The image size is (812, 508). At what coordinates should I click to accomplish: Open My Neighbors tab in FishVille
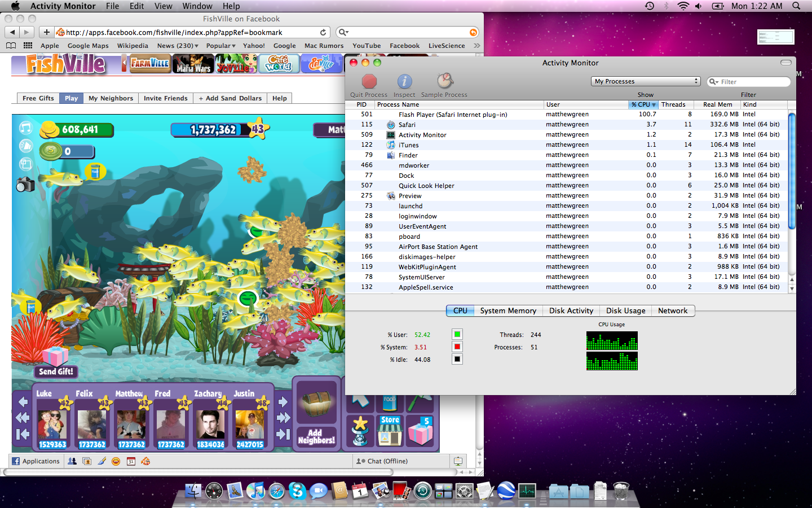coord(111,98)
